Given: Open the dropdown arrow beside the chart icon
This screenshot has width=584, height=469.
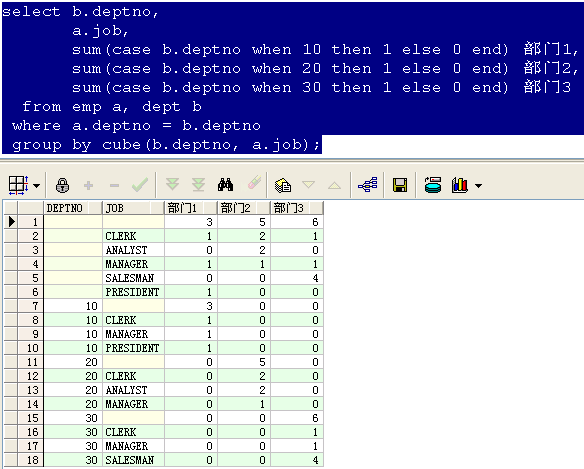Looking at the screenshot, I should click(x=479, y=186).
